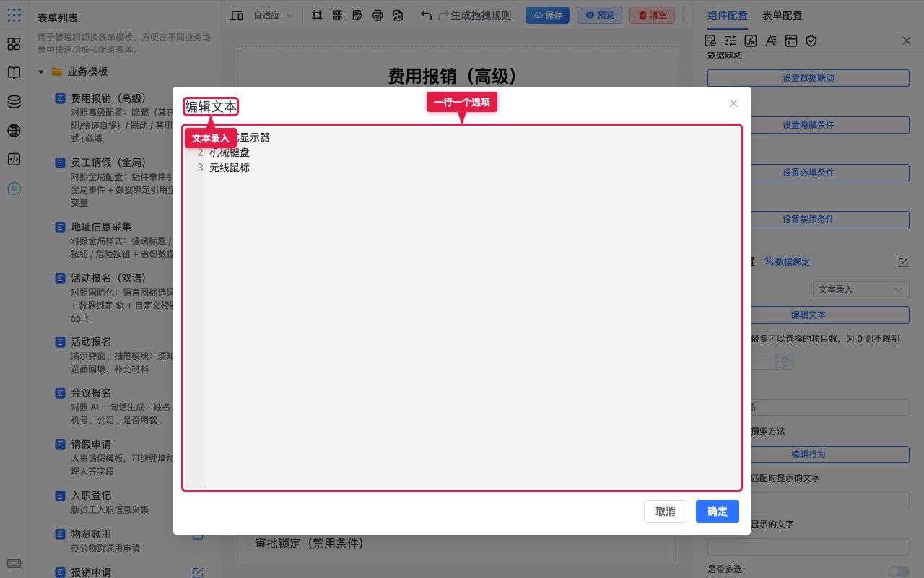Select 地址信息采集 template
The image size is (924, 578).
click(x=101, y=227)
